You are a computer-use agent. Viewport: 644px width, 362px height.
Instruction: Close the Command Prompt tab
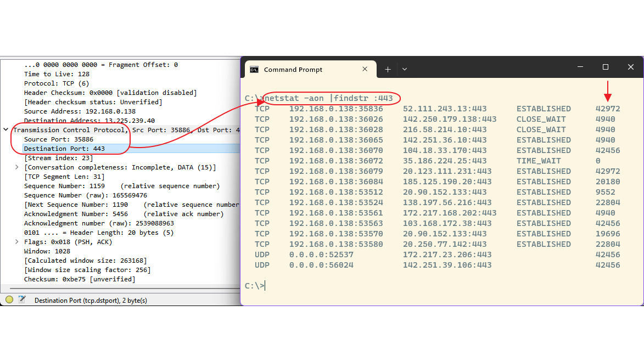[365, 69]
